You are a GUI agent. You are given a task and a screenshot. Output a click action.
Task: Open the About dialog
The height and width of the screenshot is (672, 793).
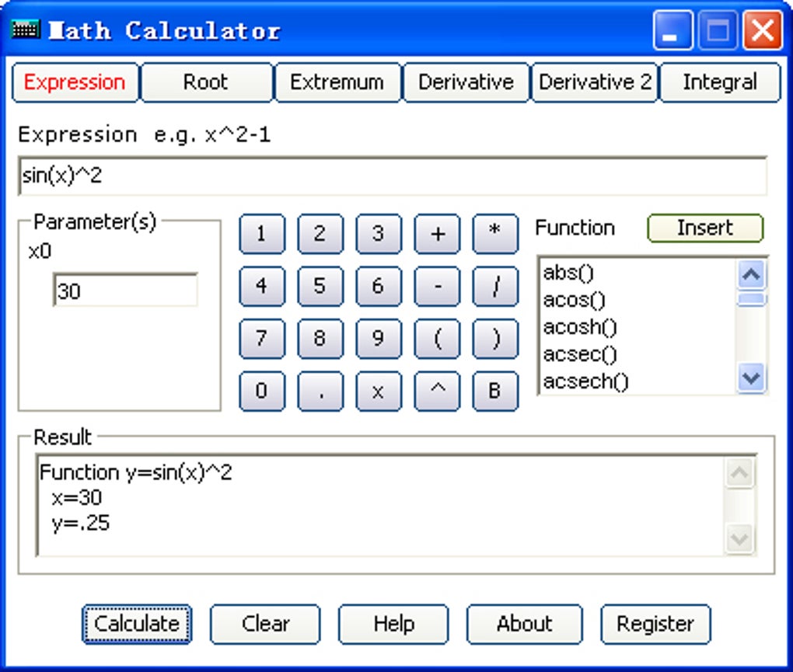click(523, 623)
